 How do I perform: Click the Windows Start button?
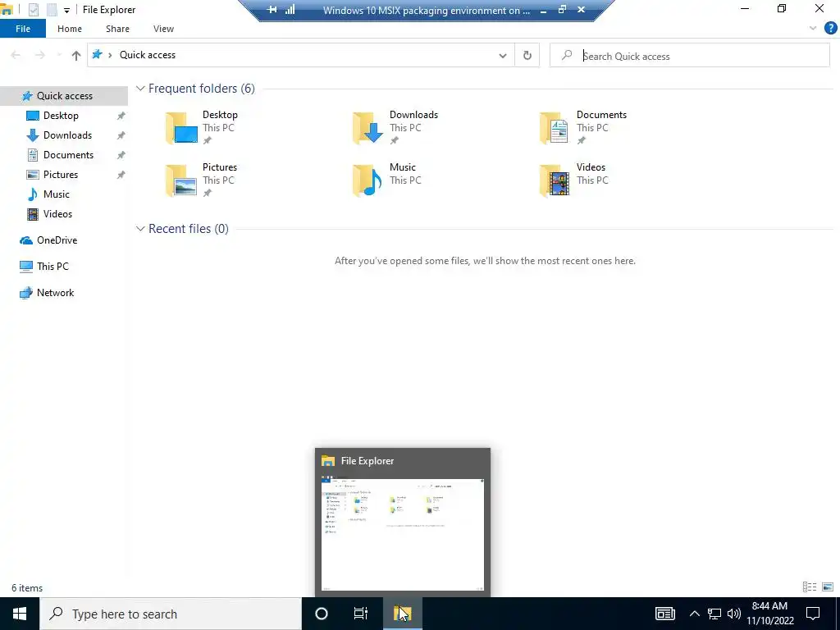[x=20, y=614]
